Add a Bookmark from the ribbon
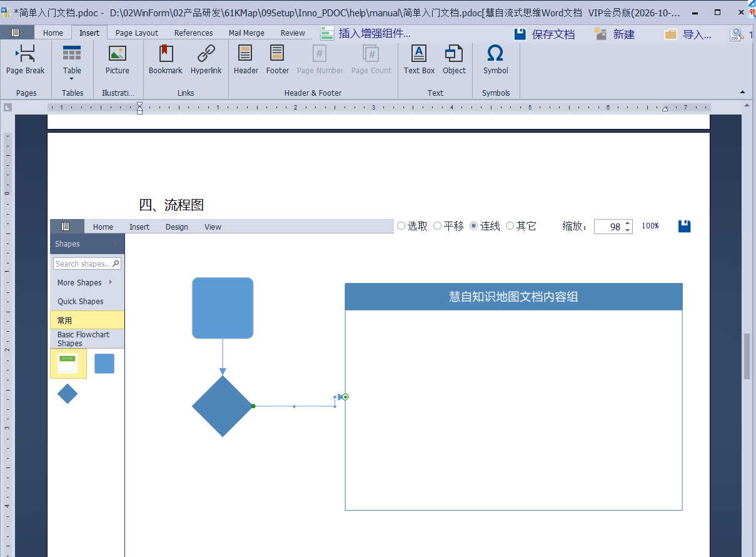Image resolution: width=756 pixels, height=557 pixels. [165, 60]
